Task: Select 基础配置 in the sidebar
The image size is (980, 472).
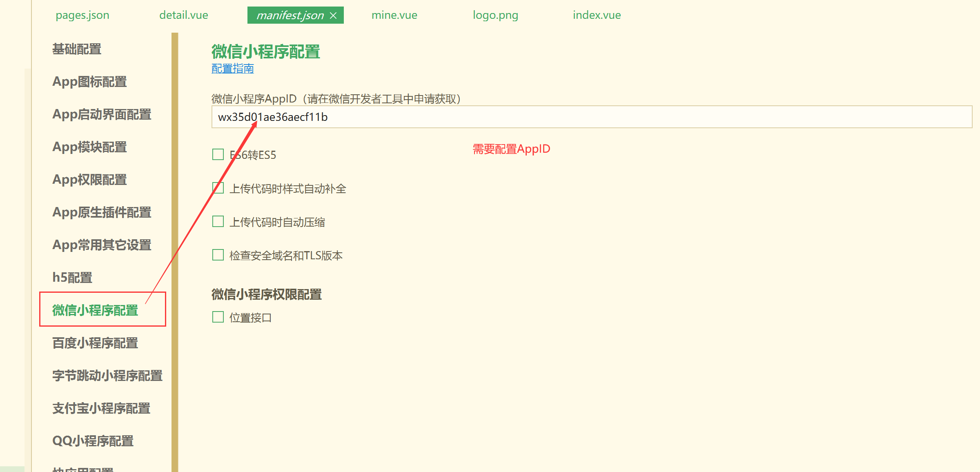Action: point(77,49)
